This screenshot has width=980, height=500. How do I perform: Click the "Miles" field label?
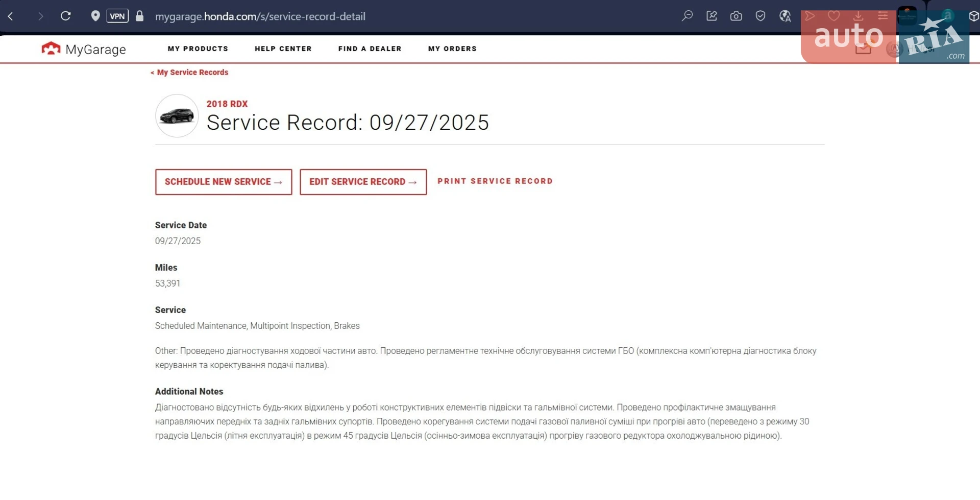pos(166,268)
